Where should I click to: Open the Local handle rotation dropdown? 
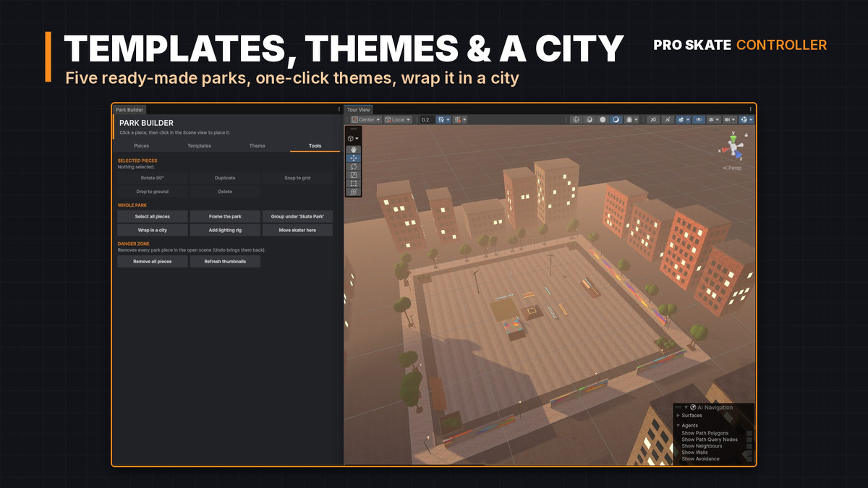pyautogui.click(x=398, y=120)
